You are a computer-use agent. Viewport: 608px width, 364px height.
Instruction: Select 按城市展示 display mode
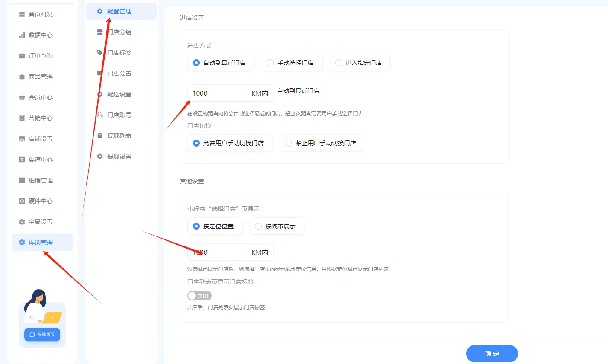click(277, 226)
